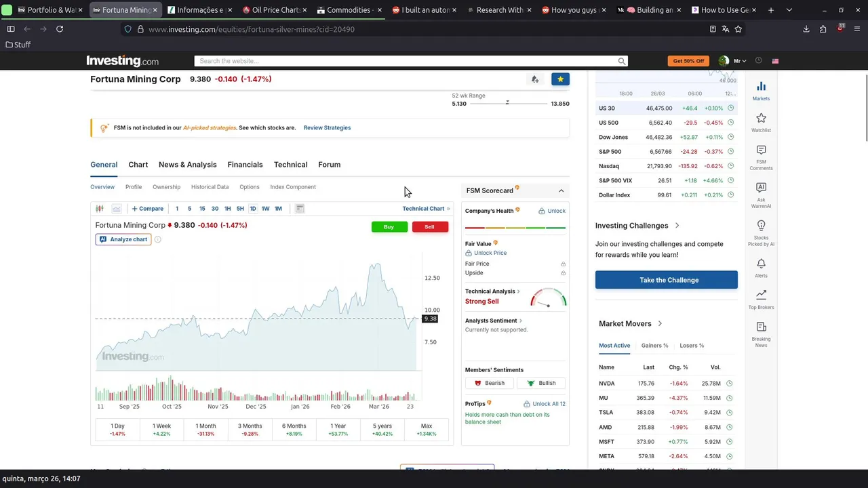868x488 pixels.
Task: Switch to the Chart tab
Action: pyautogui.click(x=138, y=165)
